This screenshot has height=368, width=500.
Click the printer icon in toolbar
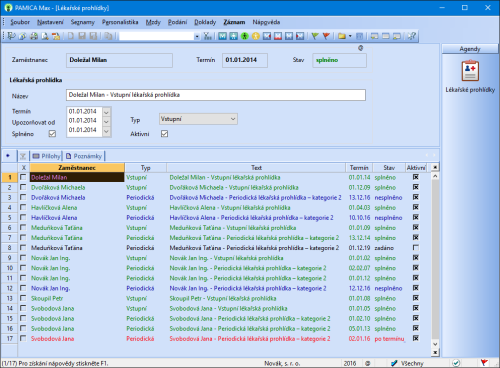tap(34, 36)
